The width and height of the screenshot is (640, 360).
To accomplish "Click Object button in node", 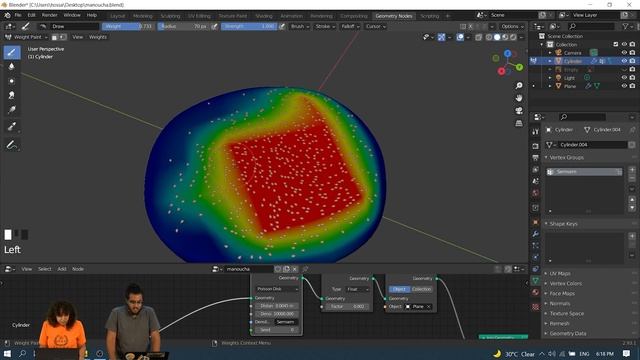I will (399, 289).
